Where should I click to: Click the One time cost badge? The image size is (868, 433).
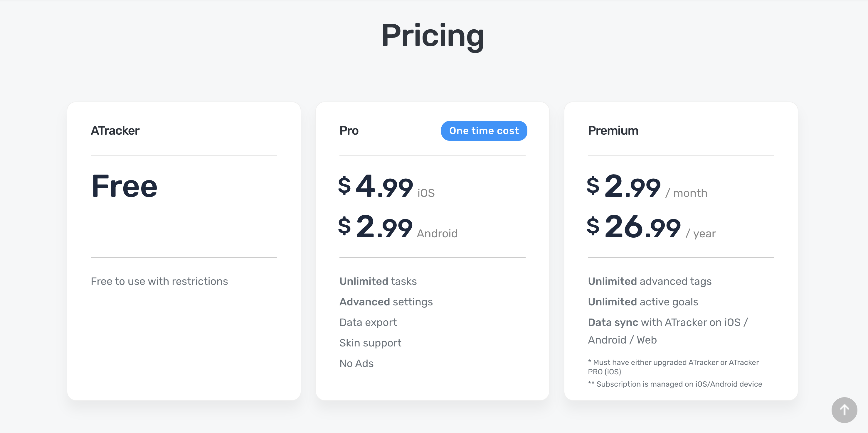tap(484, 131)
